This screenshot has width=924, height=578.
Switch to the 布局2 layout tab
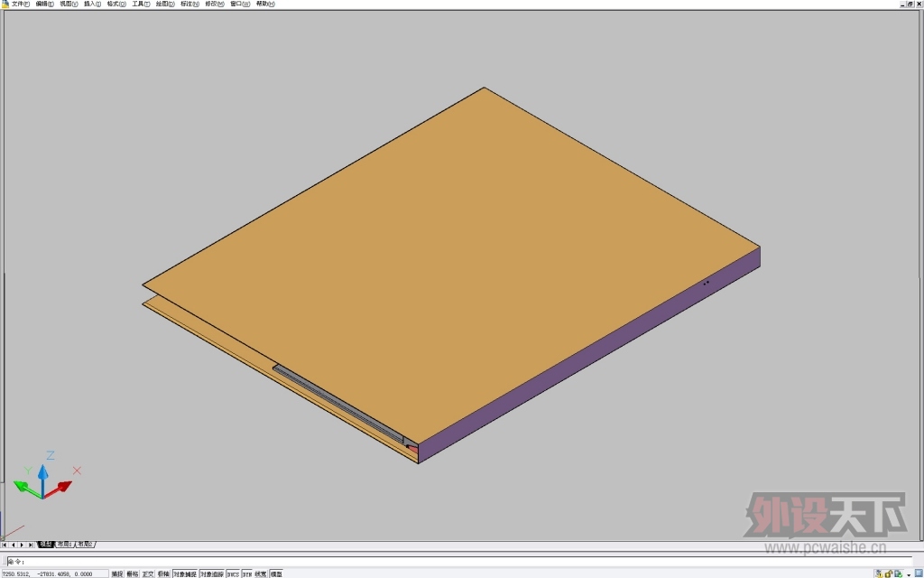[86, 545]
